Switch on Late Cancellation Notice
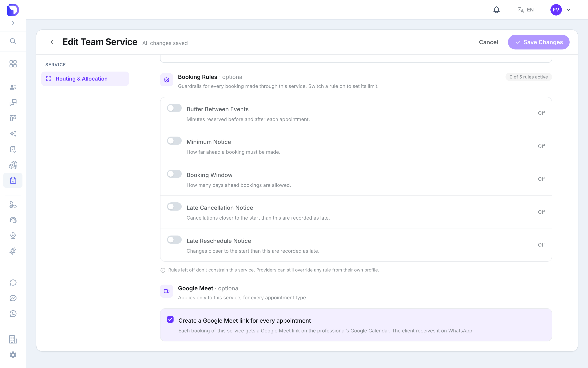 (x=174, y=206)
